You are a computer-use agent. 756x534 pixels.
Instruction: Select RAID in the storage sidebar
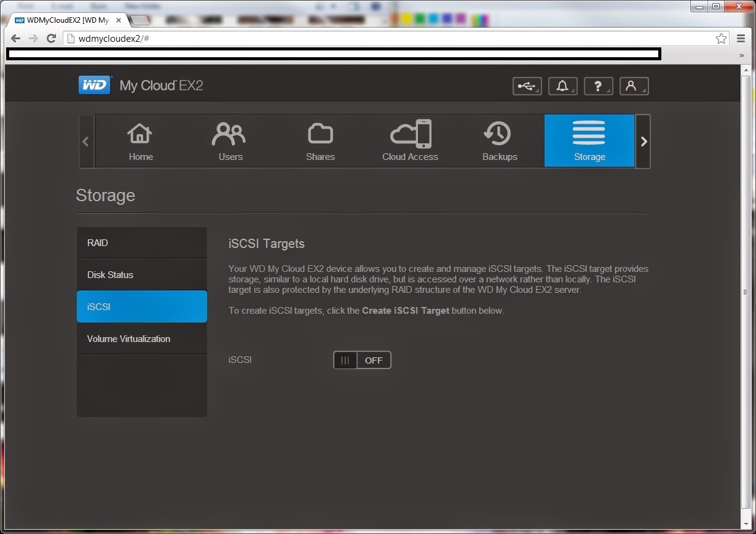[x=142, y=243]
